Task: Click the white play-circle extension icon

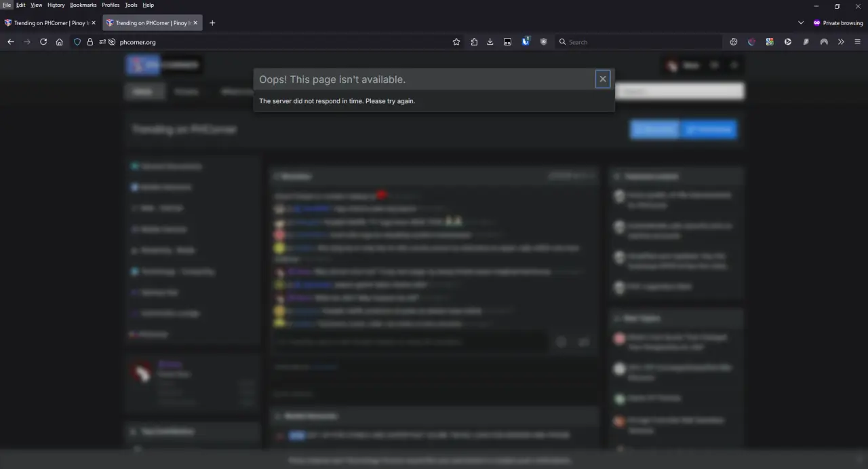Action: [788, 42]
